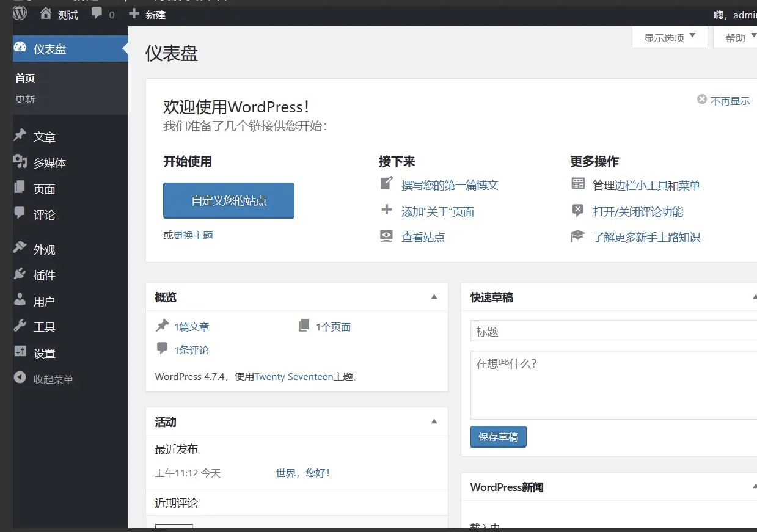Focus the 标题 quick draft field
This screenshot has width=757, height=532.
tap(613, 331)
